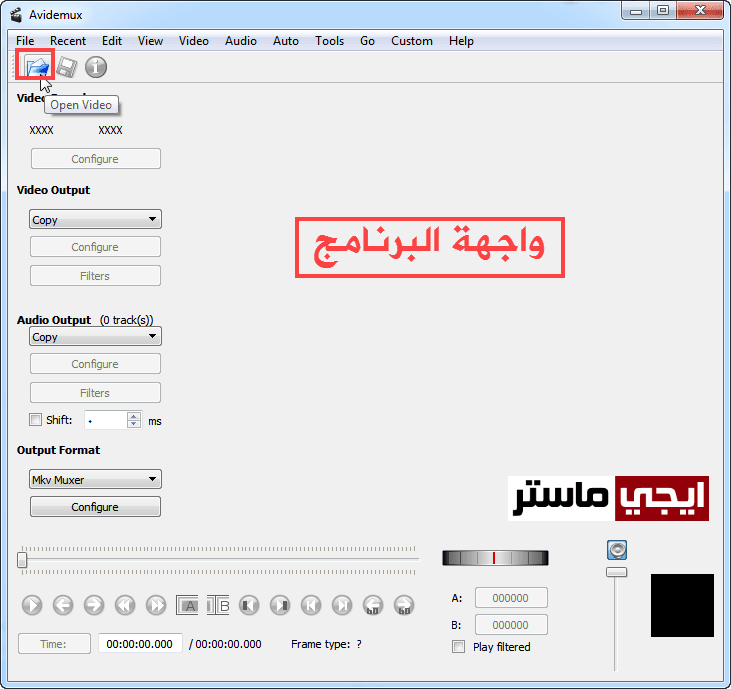Click Configure under Video Output
The width and height of the screenshot is (731, 689).
tap(96, 247)
